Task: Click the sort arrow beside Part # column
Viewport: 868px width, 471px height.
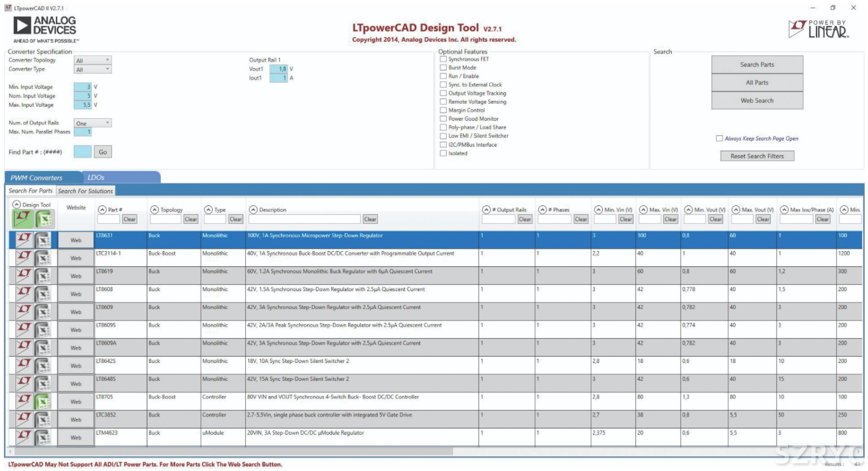Action: tap(102, 210)
